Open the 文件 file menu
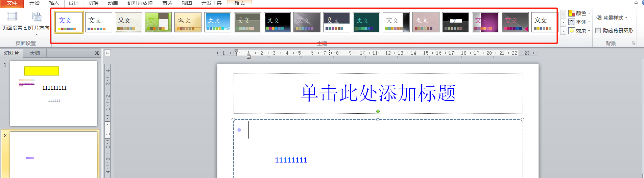The height and width of the screenshot is (178, 644). coord(11,3)
